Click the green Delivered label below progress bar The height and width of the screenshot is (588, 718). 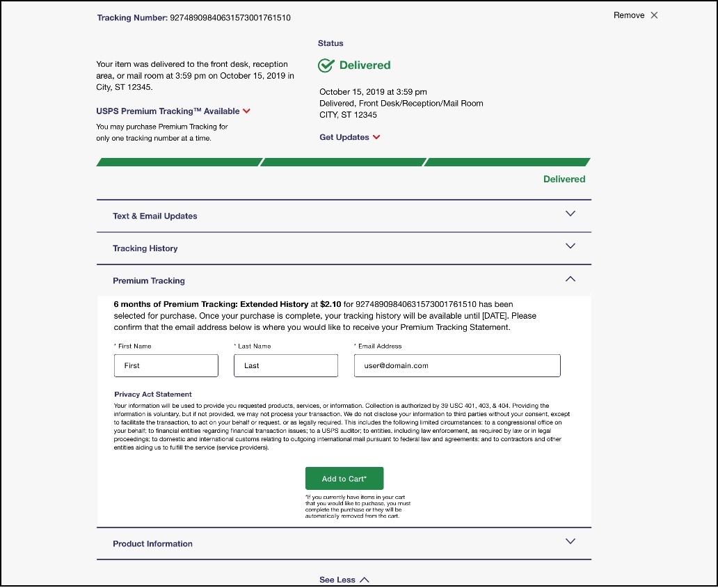[x=564, y=180]
